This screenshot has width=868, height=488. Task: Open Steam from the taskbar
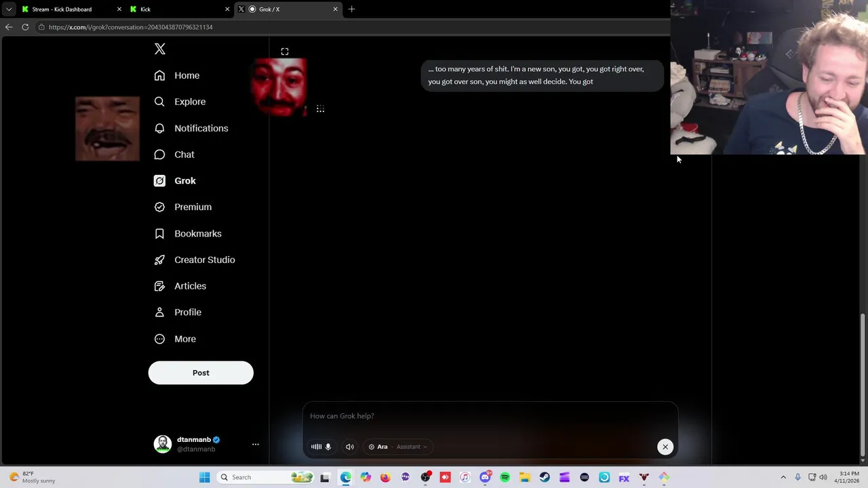(545, 477)
